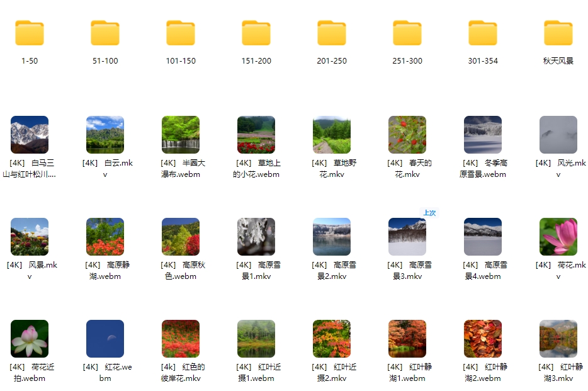
Task: Select the 冬季高原雪景.webm thumbnail
Action: [x=483, y=135]
